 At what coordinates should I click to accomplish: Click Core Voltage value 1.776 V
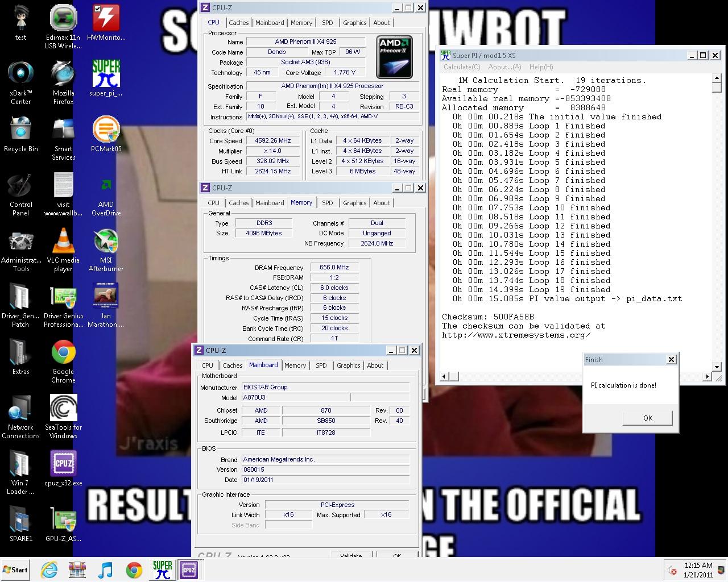(x=345, y=72)
